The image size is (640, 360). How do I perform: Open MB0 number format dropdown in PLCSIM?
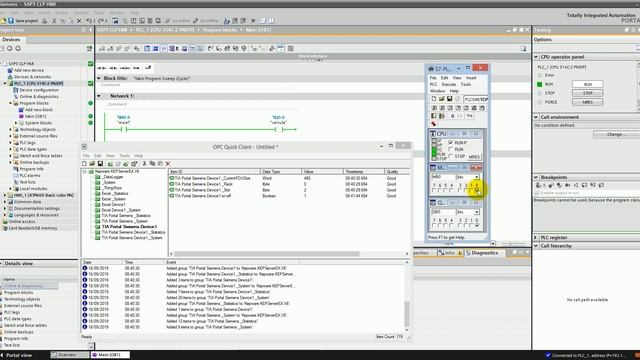click(x=477, y=177)
